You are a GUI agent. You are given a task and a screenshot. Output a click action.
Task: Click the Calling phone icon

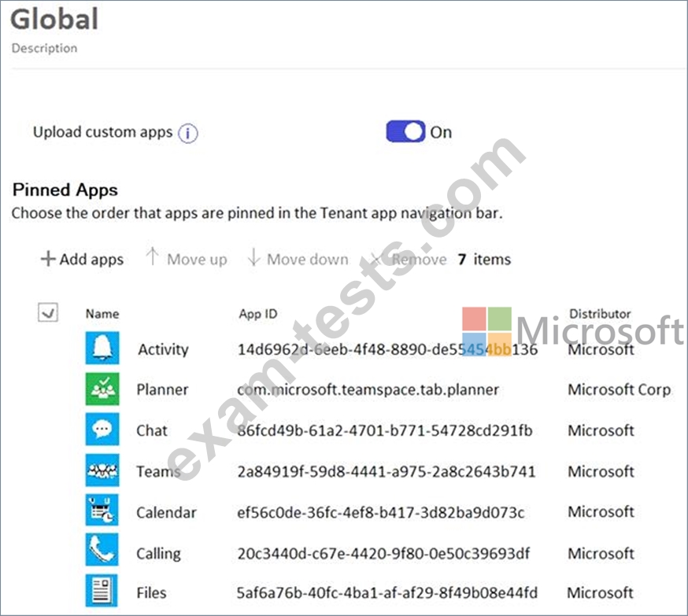pyautogui.click(x=102, y=552)
